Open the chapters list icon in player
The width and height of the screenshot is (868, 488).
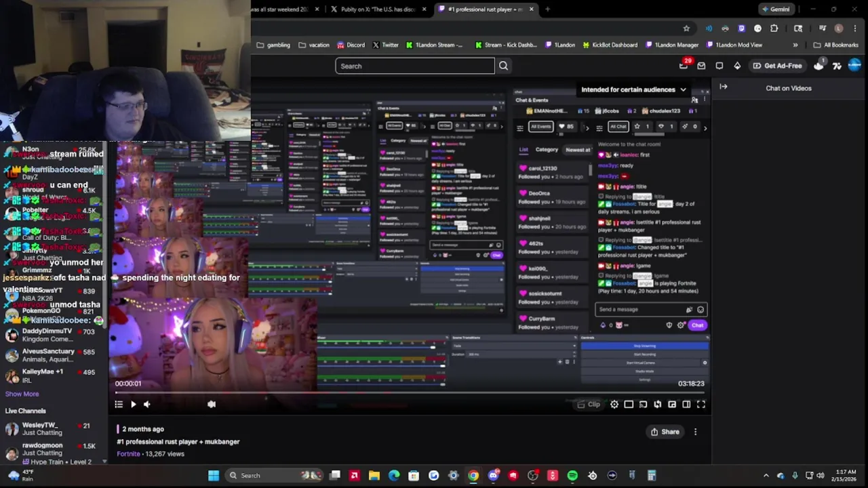pos(119,405)
